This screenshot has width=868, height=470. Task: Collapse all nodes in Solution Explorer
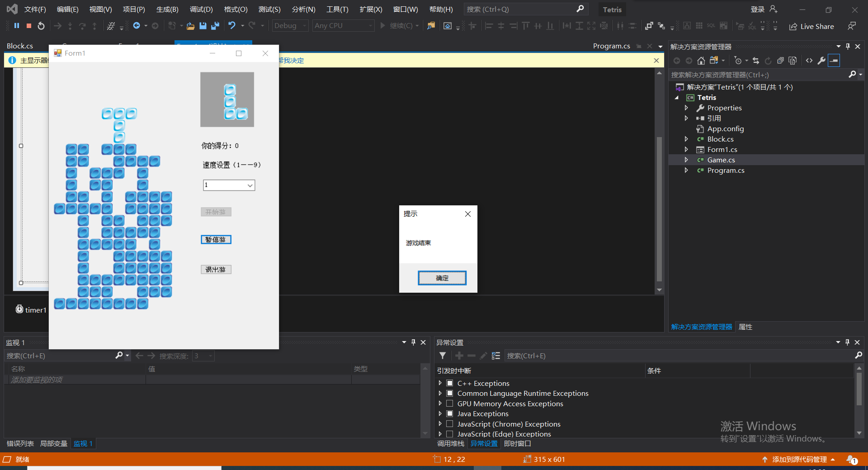(x=780, y=61)
